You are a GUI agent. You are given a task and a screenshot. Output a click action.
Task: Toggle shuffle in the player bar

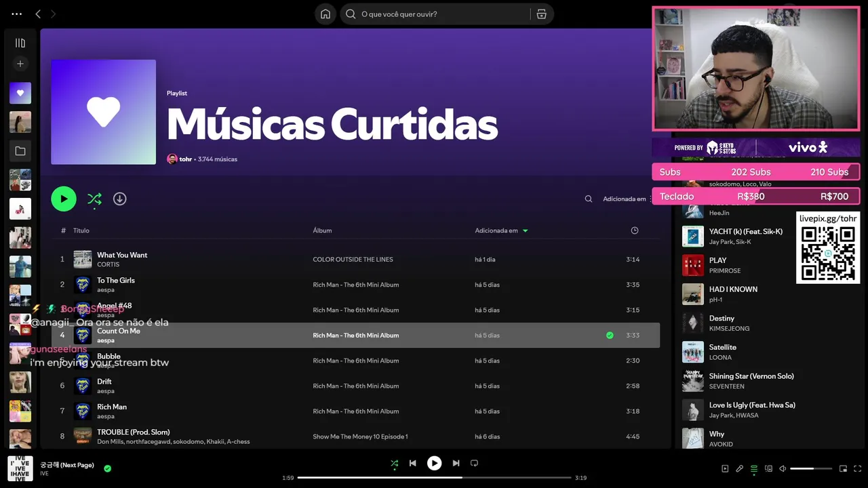pos(395,464)
